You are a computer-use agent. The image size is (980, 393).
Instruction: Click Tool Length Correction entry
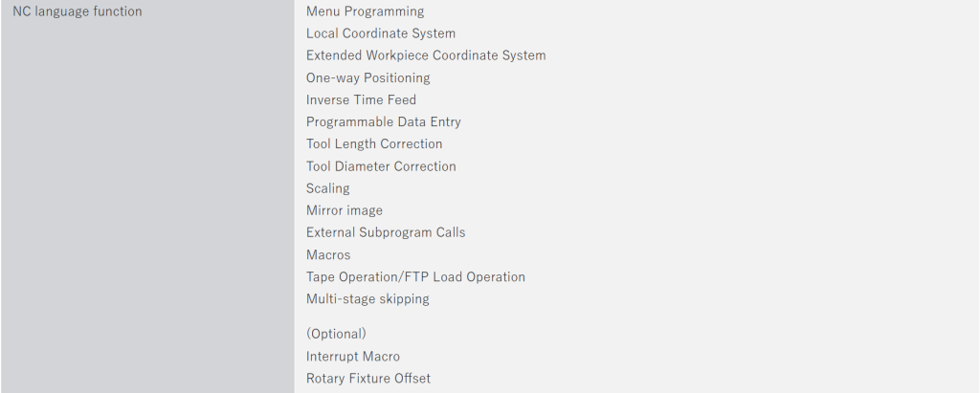374,143
